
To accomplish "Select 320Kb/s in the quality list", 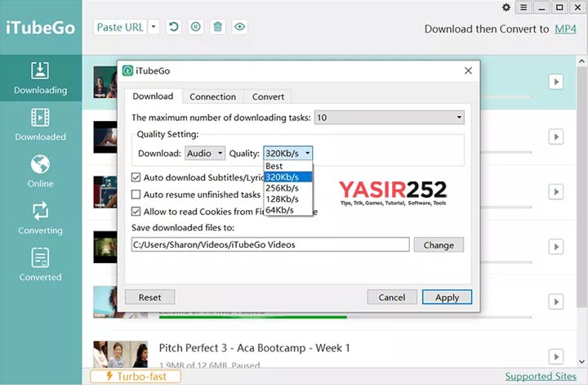I will click(x=288, y=177).
